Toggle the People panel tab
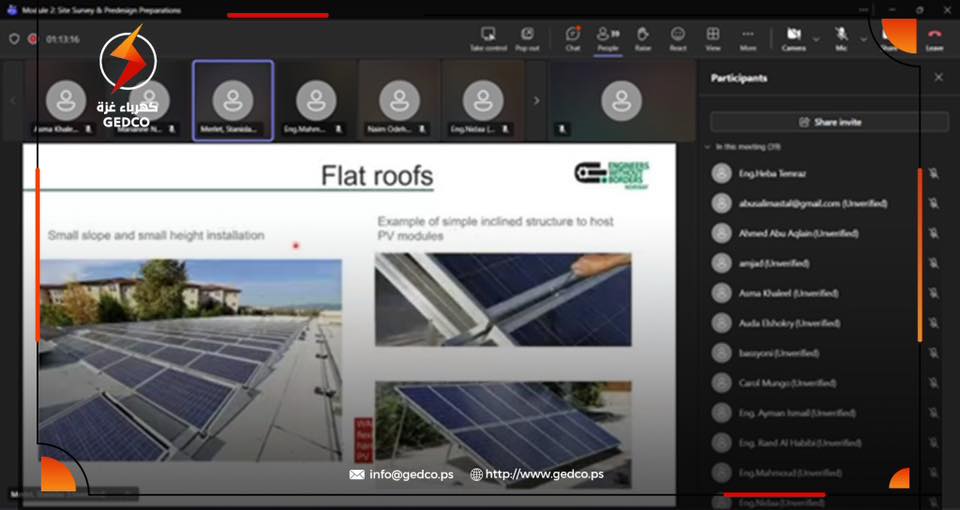 coord(607,37)
